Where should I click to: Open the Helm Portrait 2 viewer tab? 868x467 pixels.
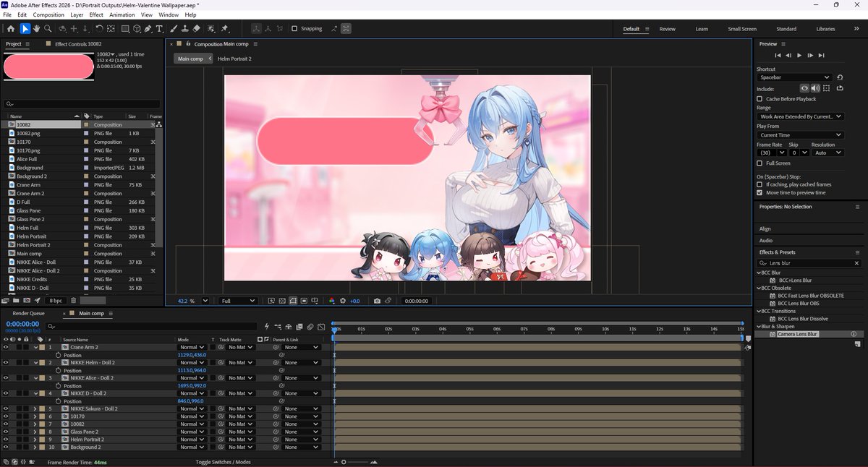(x=234, y=59)
